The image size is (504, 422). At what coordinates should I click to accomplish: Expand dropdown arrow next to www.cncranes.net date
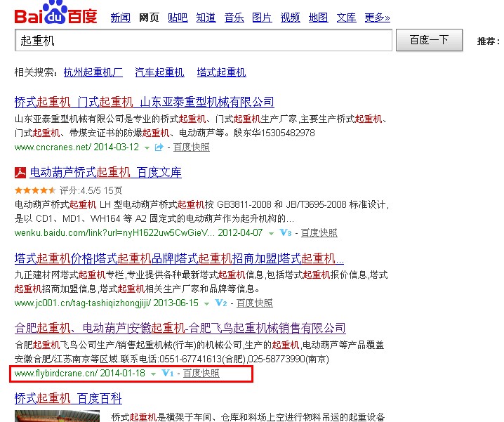pyautogui.click(x=147, y=148)
